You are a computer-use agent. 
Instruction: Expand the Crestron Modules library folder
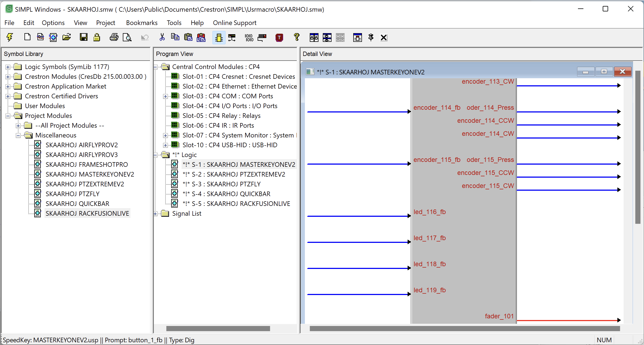click(x=8, y=77)
